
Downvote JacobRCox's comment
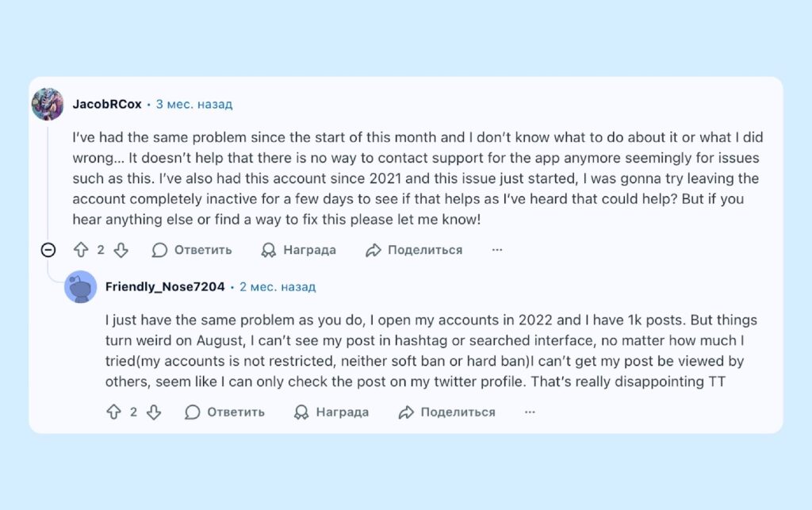coord(121,250)
